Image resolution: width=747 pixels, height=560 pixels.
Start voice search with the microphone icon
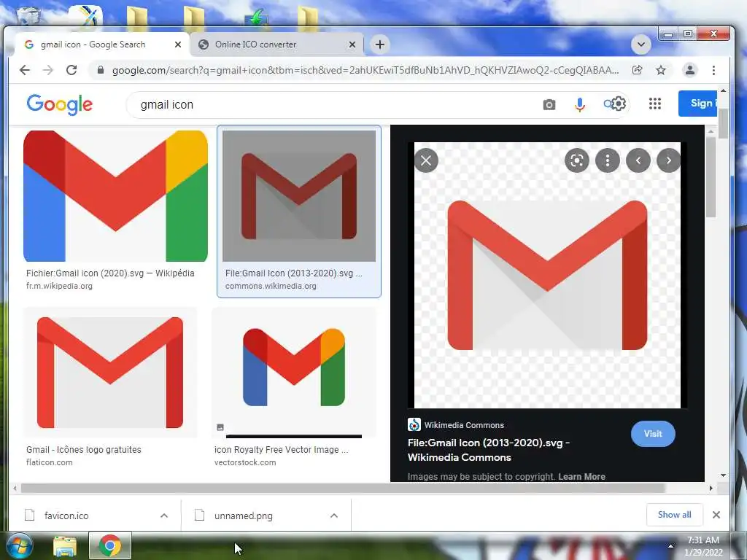click(579, 104)
